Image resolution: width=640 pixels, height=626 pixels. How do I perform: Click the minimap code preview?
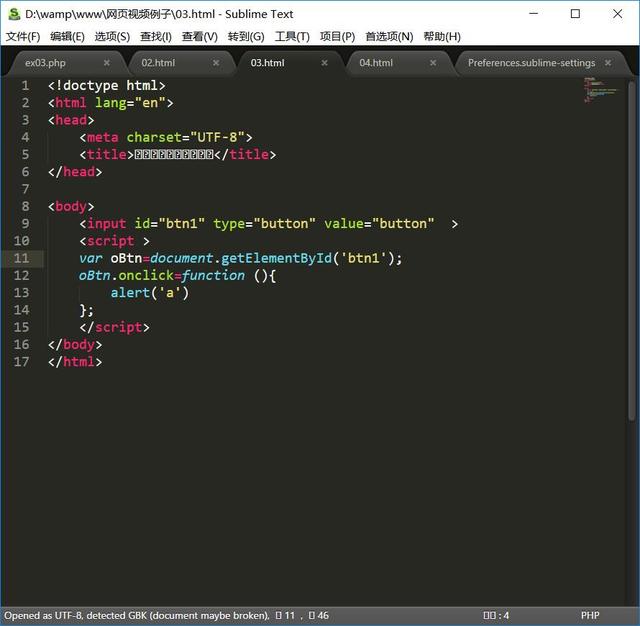[600, 90]
